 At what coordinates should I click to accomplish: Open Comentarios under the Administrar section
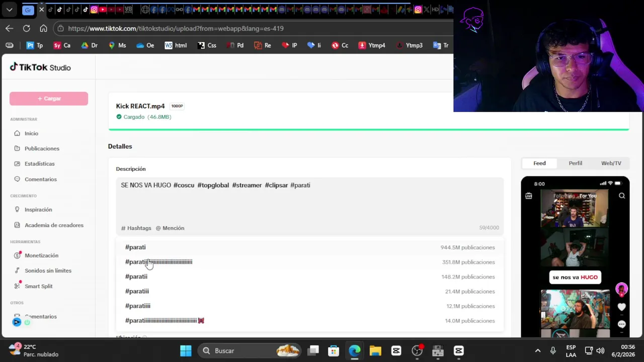coord(40,179)
